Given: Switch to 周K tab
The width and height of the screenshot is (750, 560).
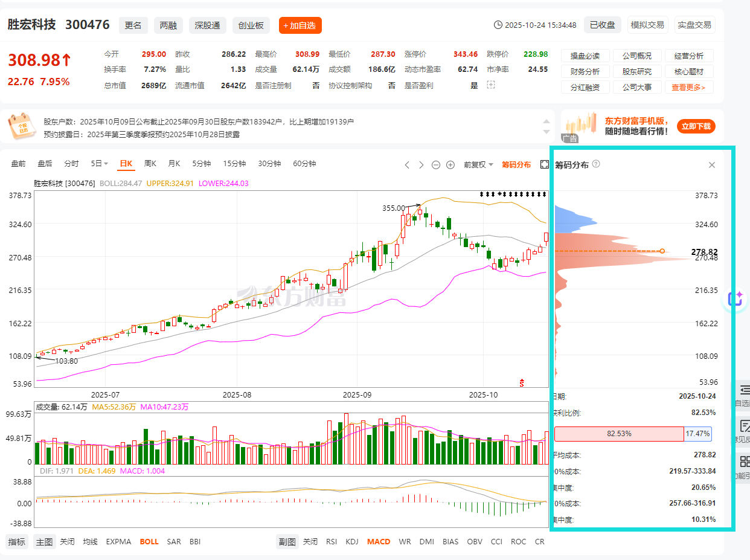Looking at the screenshot, I should point(150,164).
